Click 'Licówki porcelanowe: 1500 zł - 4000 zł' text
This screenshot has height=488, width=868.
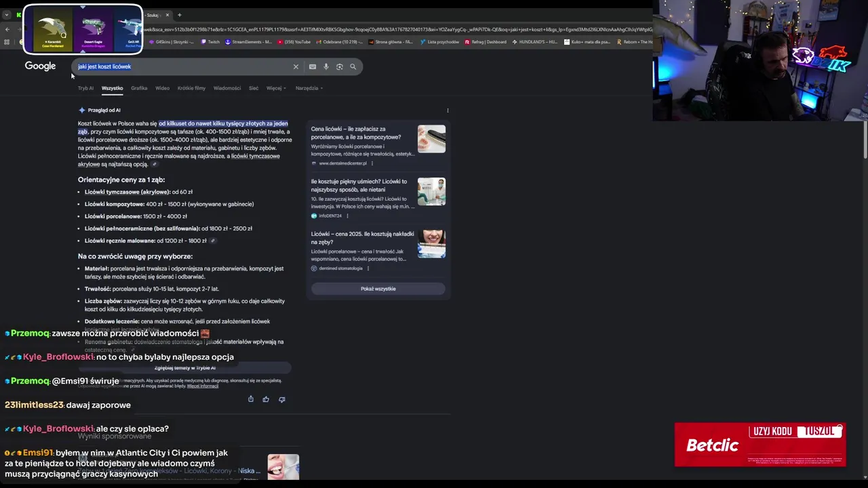[136, 216]
